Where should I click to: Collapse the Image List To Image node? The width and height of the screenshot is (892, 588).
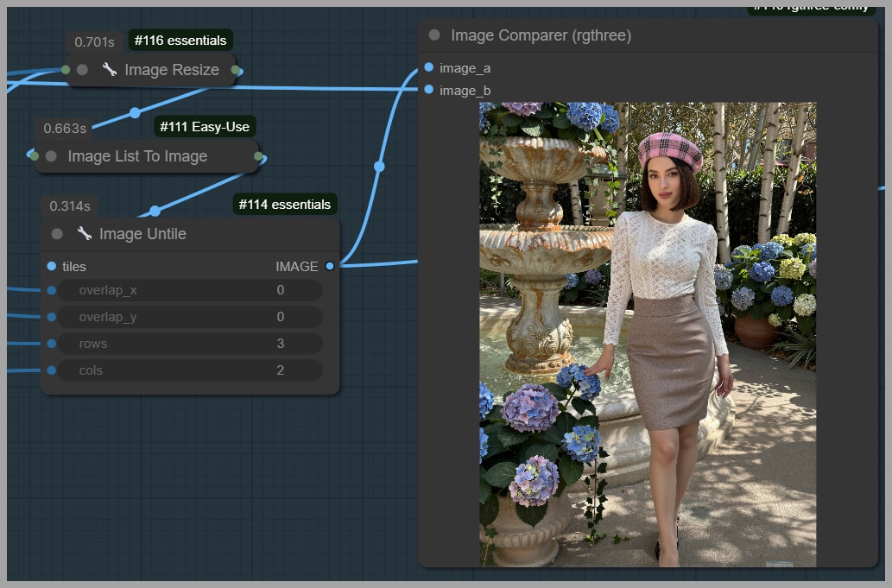pyautogui.click(x=51, y=156)
